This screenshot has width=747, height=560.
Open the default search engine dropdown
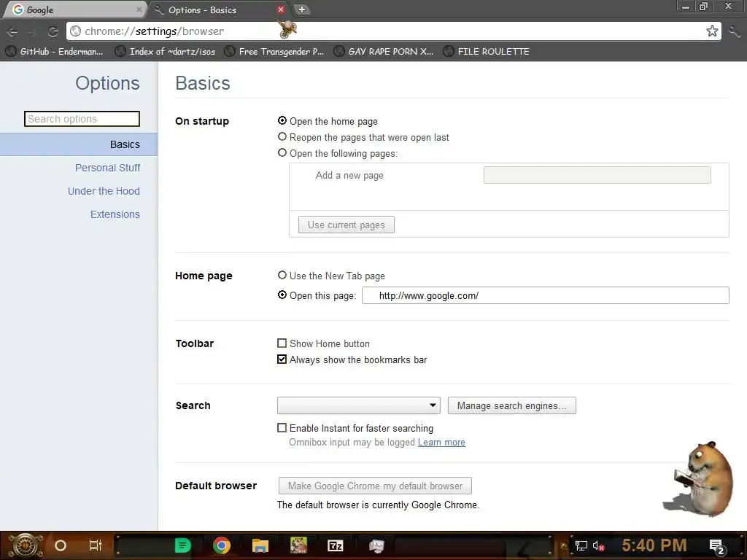[x=359, y=405]
